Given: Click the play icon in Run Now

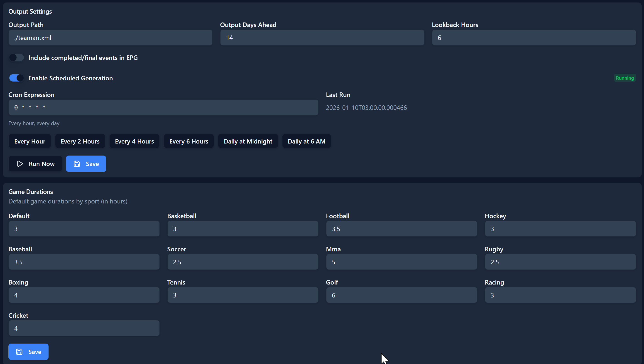Looking at the screenshot, I should [20, 164].
